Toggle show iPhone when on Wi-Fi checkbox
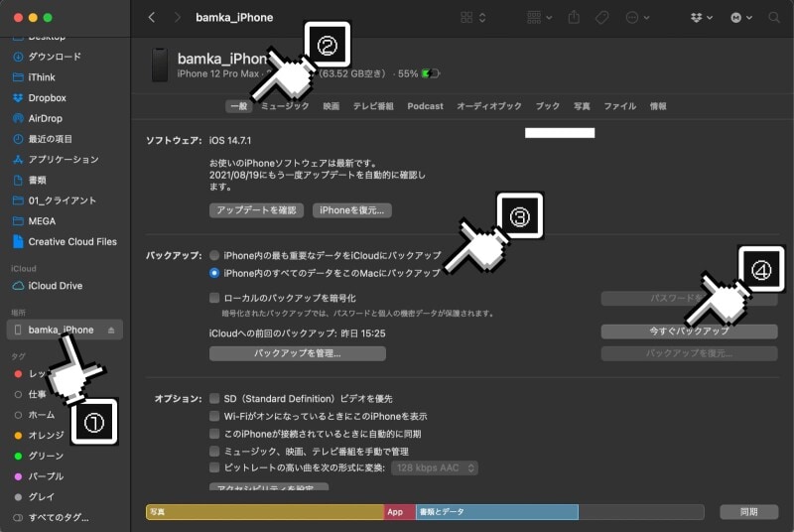The height and width of the screenshot is (532, 794). 214,416
